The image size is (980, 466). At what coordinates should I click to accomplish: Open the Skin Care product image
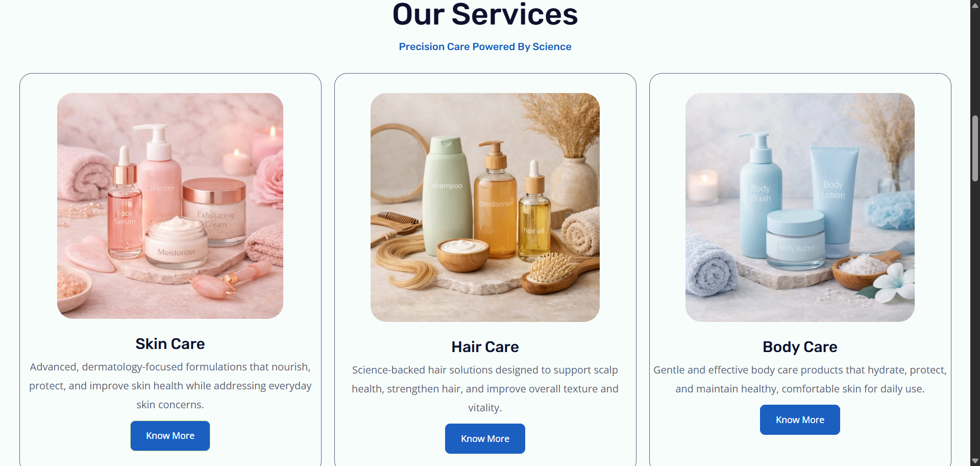click(x=170, y=206)
